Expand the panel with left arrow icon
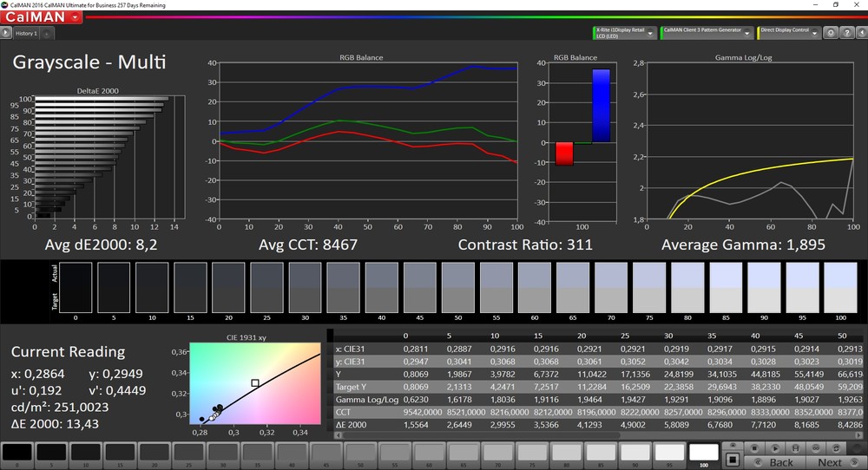This screenshot has width=868, height=470. click(x=861, y=33)
